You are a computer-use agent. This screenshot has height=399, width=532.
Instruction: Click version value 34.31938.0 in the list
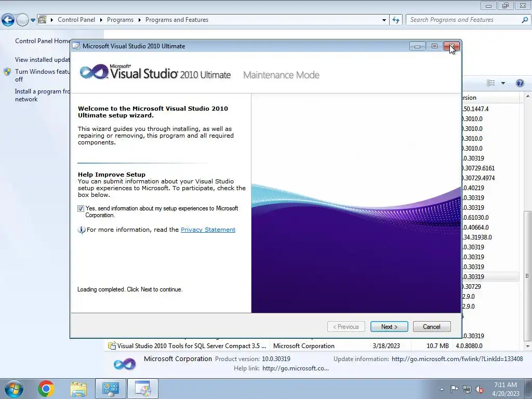click(477, 237)
